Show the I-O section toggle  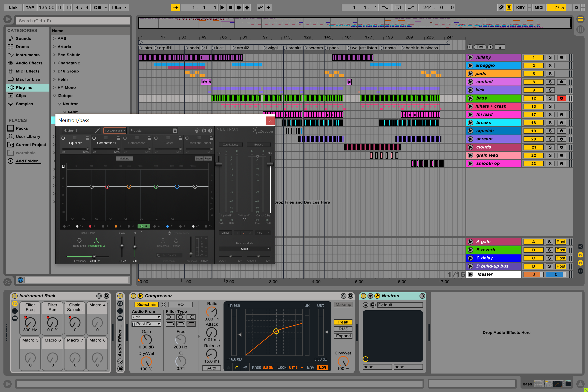tap(580, 247)
